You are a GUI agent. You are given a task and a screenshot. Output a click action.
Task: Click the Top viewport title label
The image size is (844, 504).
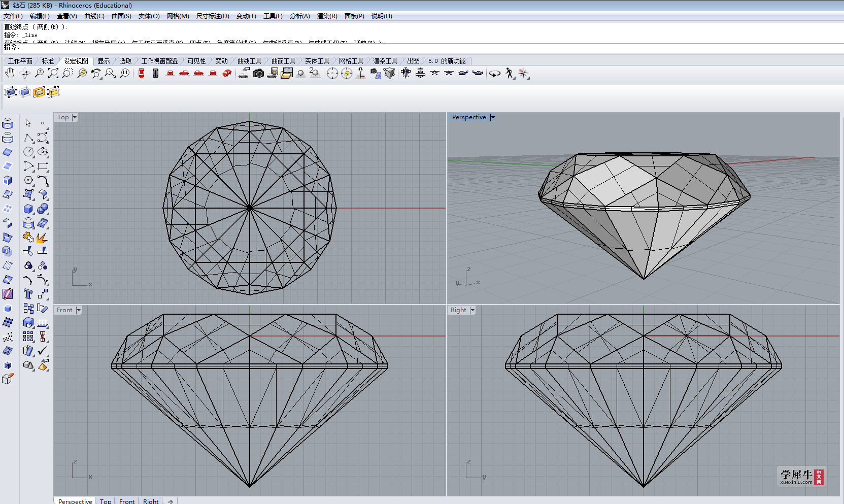tap(63, 117)
